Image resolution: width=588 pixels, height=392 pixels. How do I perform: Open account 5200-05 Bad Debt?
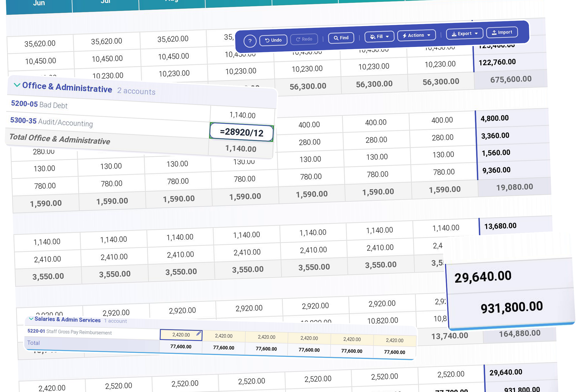(39, 104)
